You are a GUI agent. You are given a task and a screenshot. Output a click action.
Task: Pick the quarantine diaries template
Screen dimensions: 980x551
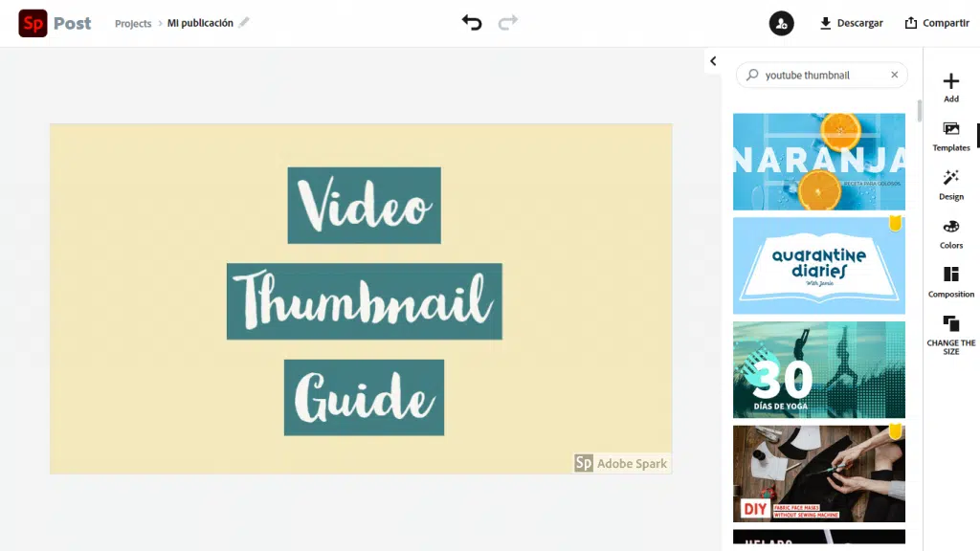point(818,265)
